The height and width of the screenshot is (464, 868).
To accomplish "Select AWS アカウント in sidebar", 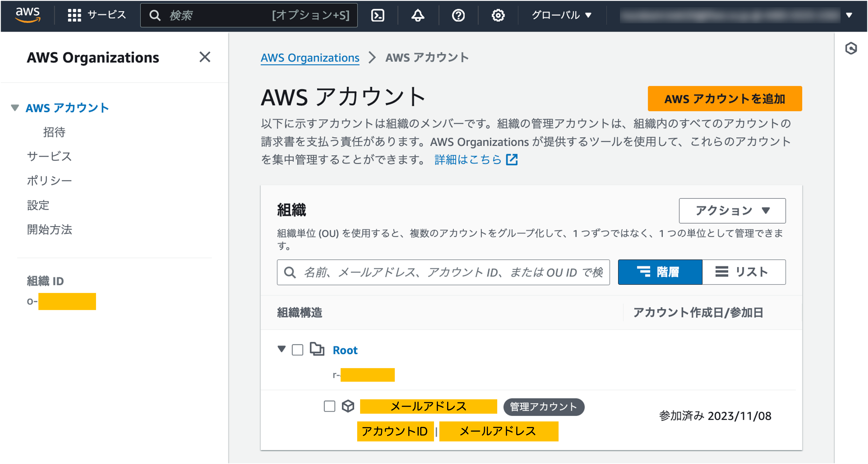I will tap(67, 108).
